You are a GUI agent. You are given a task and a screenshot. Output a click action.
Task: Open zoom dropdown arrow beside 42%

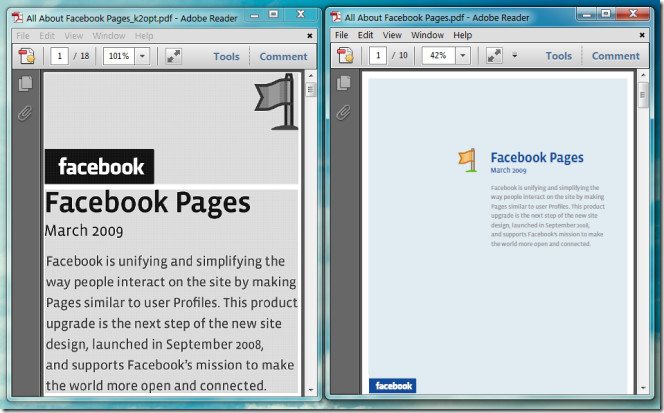coord(463,55)
